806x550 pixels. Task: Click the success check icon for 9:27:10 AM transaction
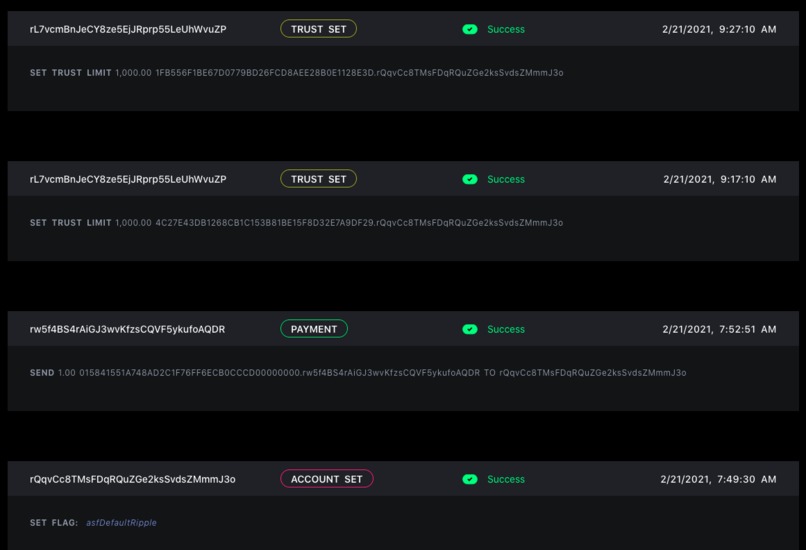tap(470, 29)
